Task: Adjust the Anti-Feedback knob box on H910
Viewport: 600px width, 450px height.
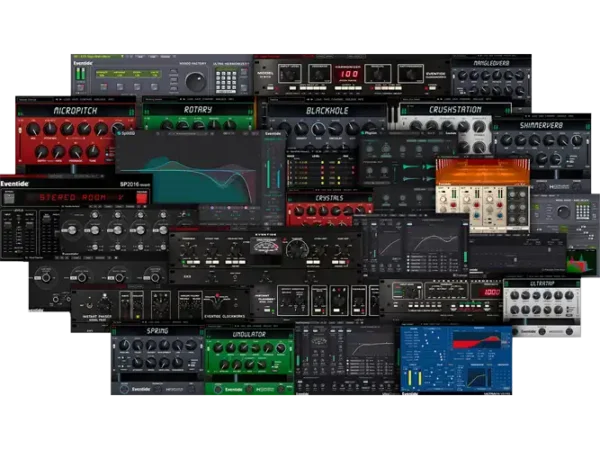Action: click(411, 73)
